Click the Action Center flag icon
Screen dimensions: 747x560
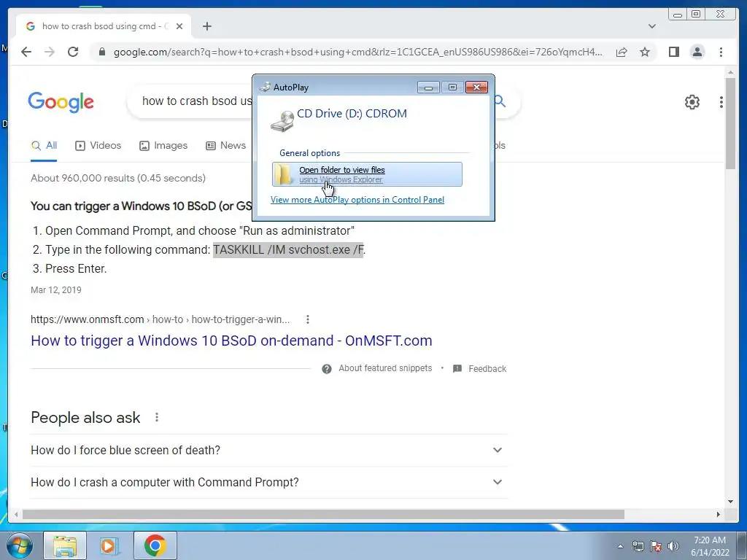(656, 546)
